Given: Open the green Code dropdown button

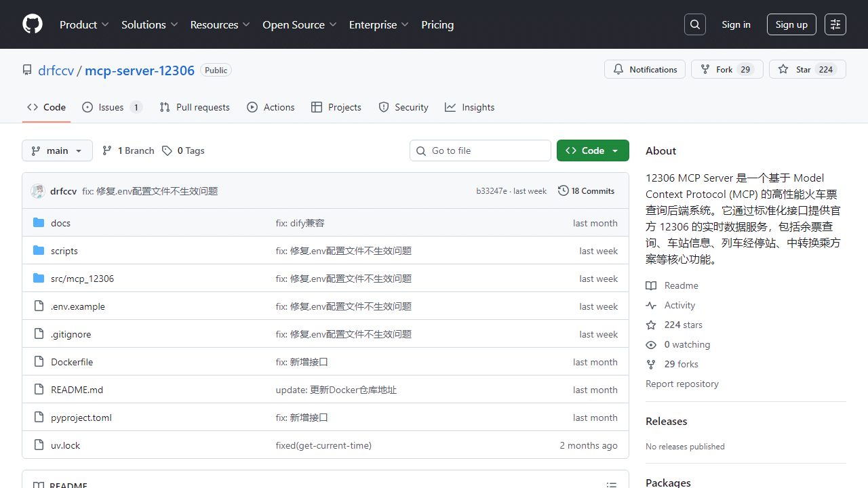Looking at the screenshot, I should 593,150.
